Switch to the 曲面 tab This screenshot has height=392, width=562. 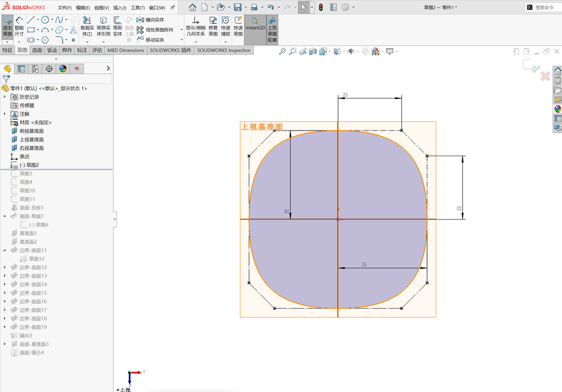pyautogui.click(x=37, y=50)
